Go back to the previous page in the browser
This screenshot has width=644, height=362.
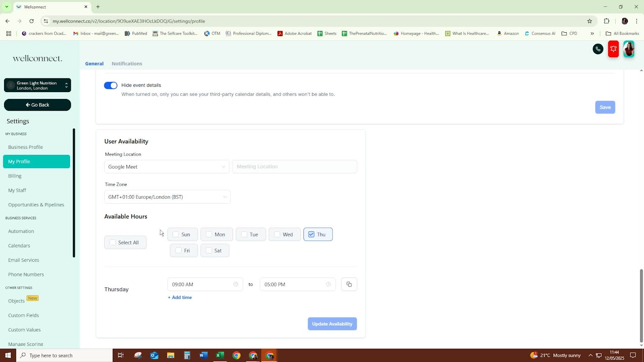point(8,21)
